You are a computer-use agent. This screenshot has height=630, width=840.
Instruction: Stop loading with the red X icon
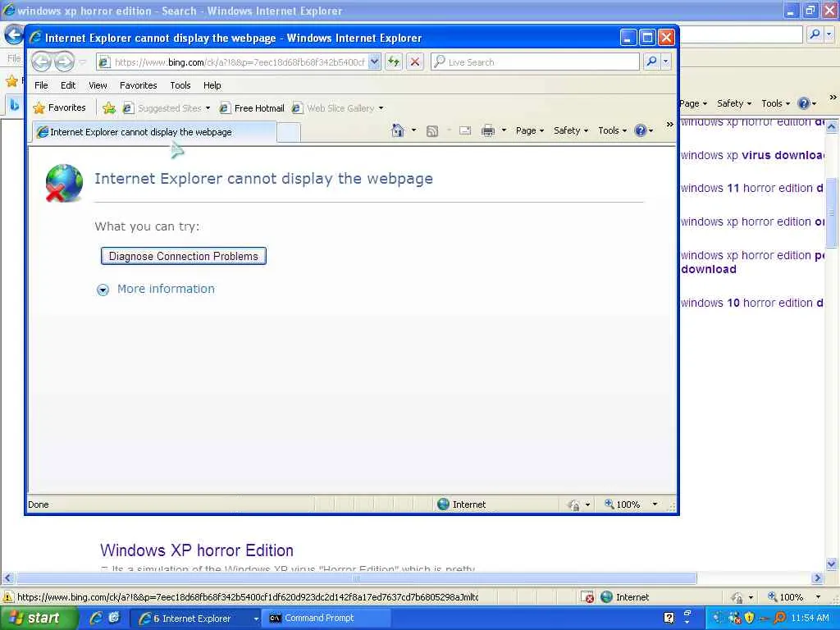[414, 62]
